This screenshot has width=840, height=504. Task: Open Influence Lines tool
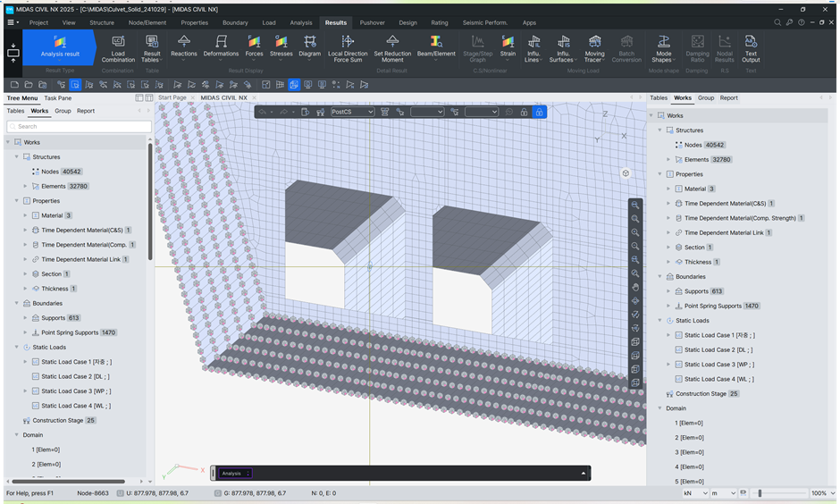pos(533,49)
